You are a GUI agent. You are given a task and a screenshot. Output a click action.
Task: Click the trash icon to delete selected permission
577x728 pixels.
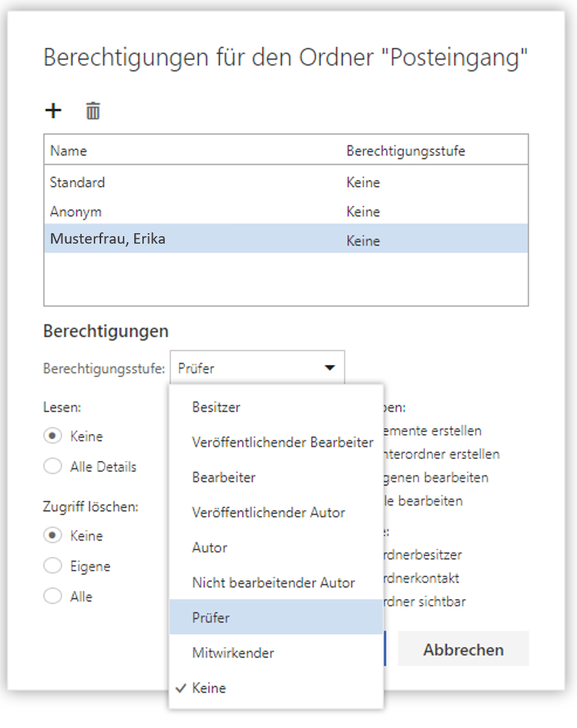[x=92, y=110]
